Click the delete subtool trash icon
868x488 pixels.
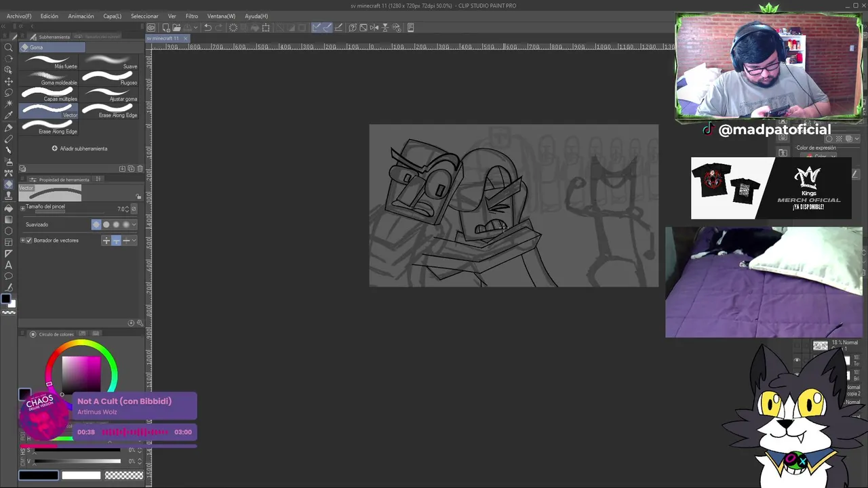pyautogui.click(x=140, y=169)
